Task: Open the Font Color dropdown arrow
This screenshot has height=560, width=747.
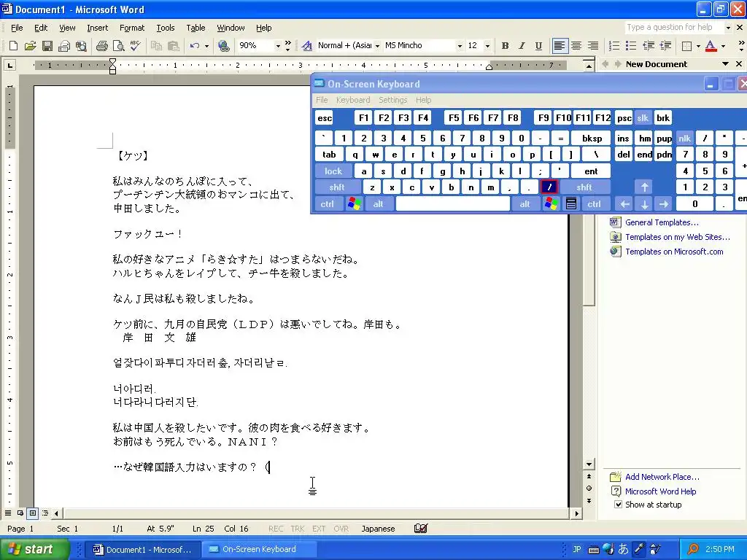Action: 723,46
